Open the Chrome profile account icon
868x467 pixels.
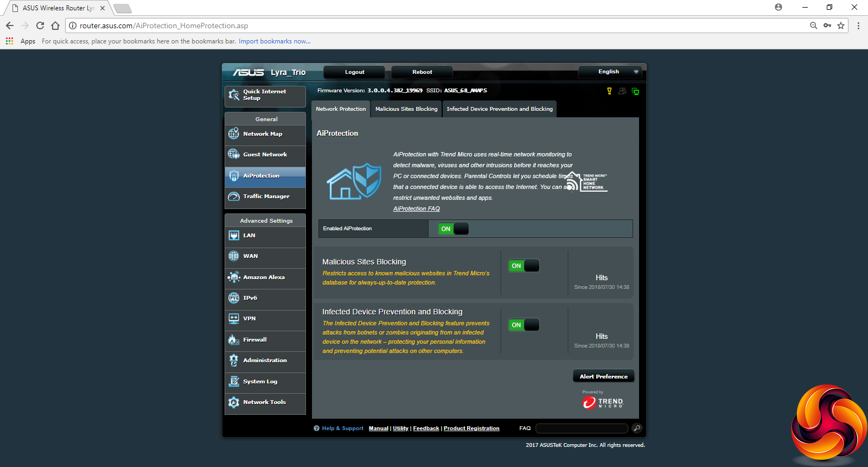point(778,7)
